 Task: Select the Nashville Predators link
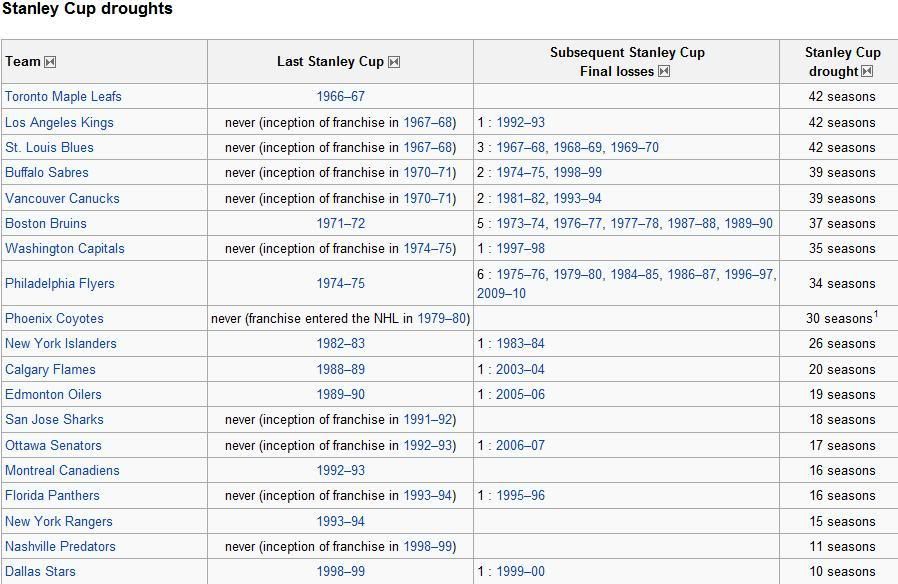tap(60, 546)
